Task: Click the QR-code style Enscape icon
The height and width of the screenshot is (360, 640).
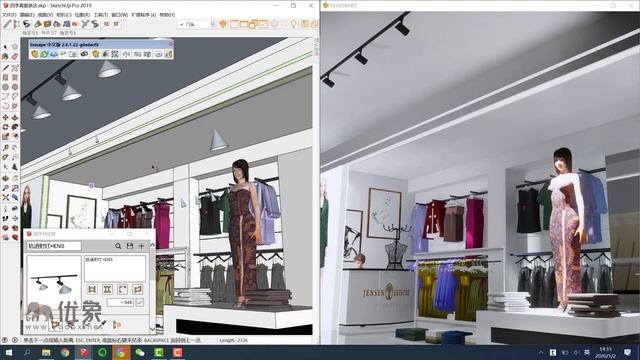Action: [x=115, y=54]
